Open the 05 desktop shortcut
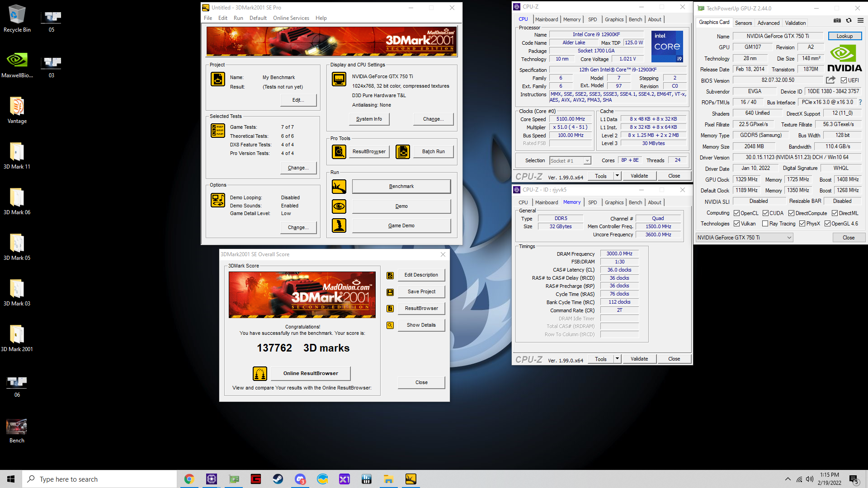Screen dimensions: 868x488 click(52, 21)
